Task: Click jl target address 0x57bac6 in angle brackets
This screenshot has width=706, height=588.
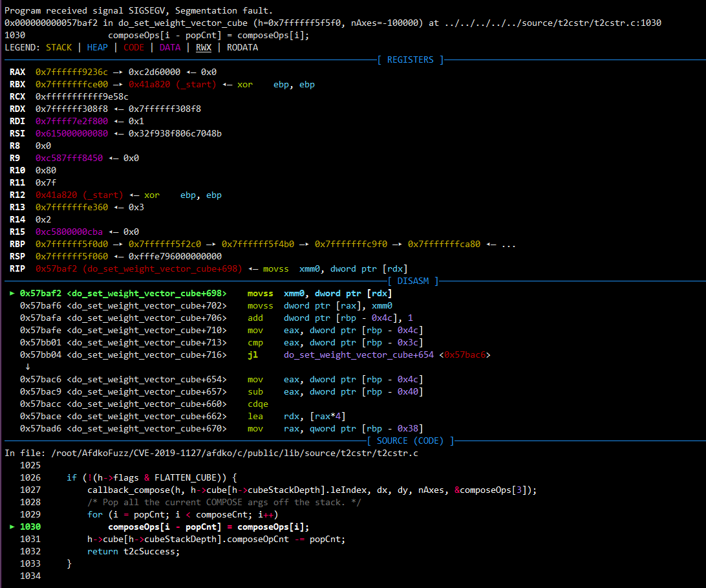Action: point(465,354)
